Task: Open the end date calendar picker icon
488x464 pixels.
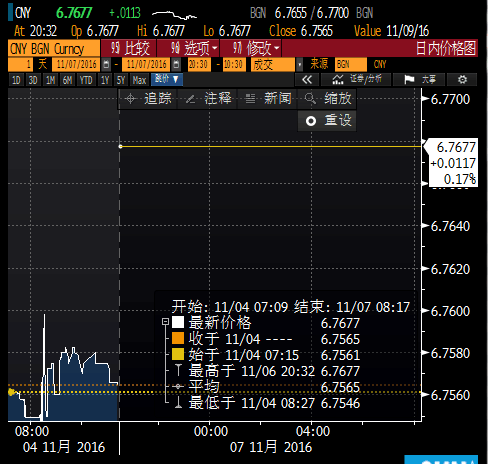Action: [176, 64]
